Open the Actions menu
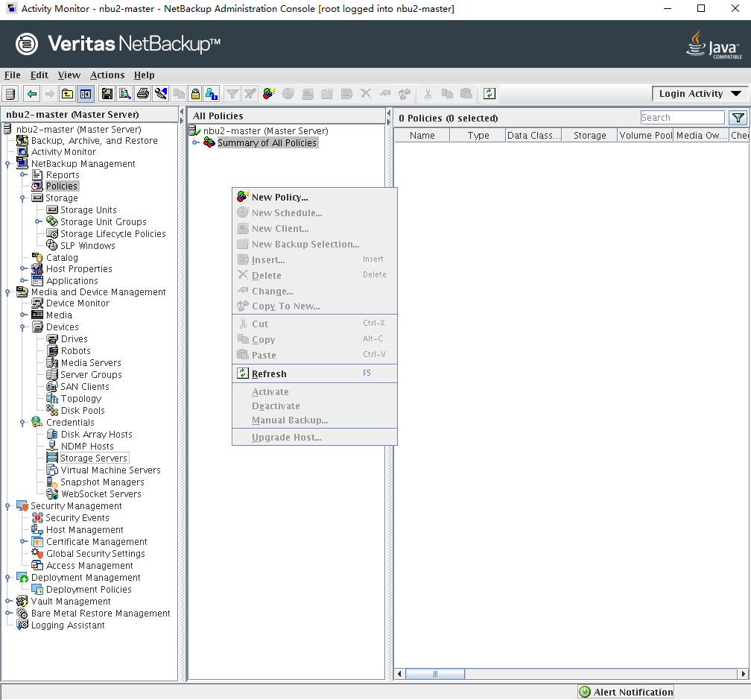The height and width of the screenshot is (700, 751). click(107, 75)
